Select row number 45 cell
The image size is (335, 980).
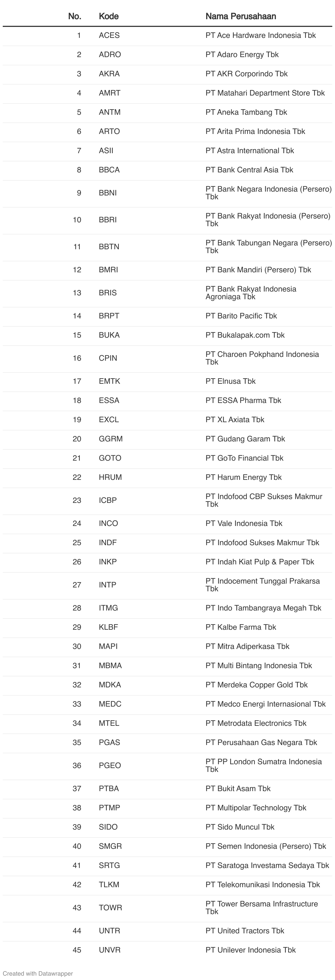point(77,950)
